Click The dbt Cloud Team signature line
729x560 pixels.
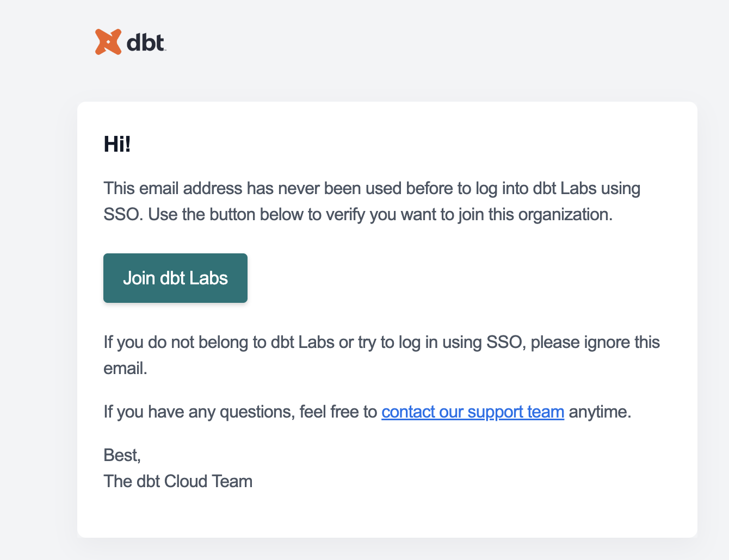tap(178, 481)
